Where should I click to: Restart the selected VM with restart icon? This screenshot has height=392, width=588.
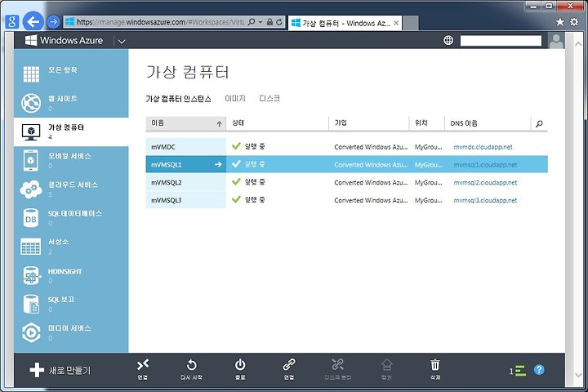pos(191,364)
